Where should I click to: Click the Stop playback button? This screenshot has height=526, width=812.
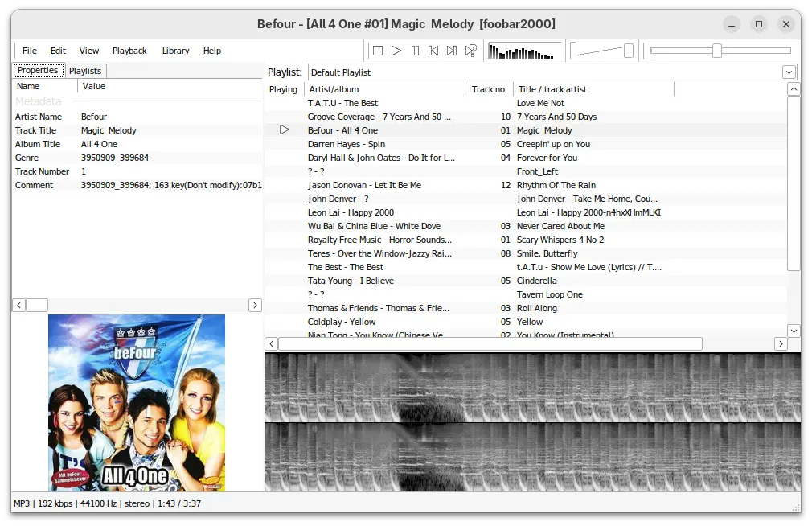[x=378, y=51]
